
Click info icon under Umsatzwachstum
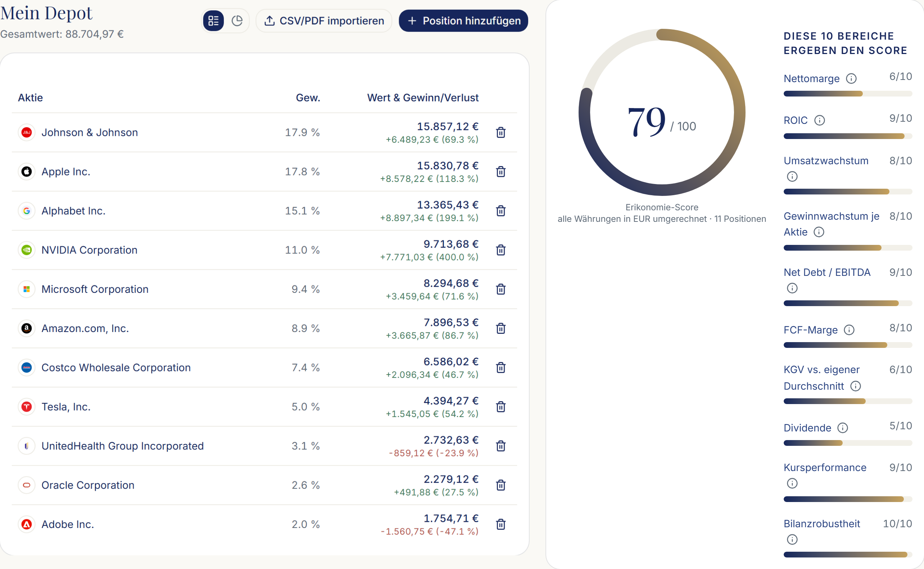pyautogui.click(x=792, y=176)
